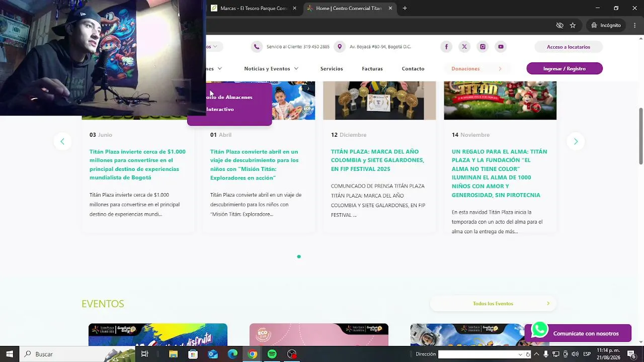This screenshot has width=644, height=362.
Task: Open the Contacto menu item
Action: click(x=413, y=68)
